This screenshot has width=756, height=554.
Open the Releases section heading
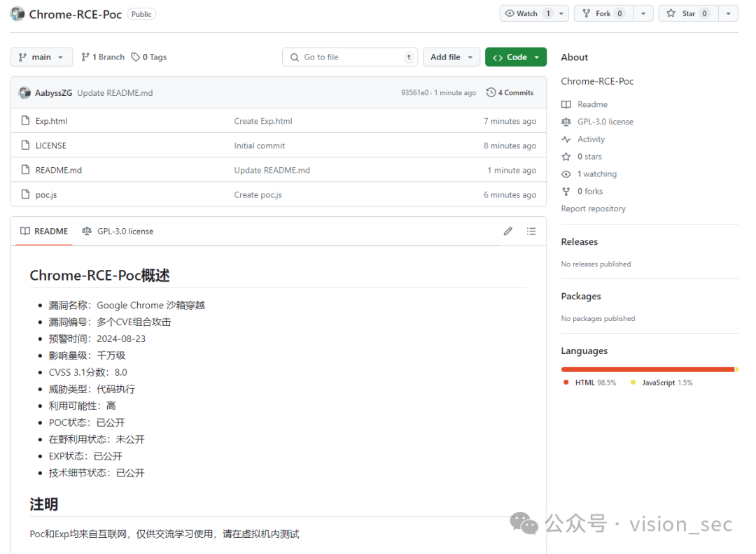tap(579, 242)
